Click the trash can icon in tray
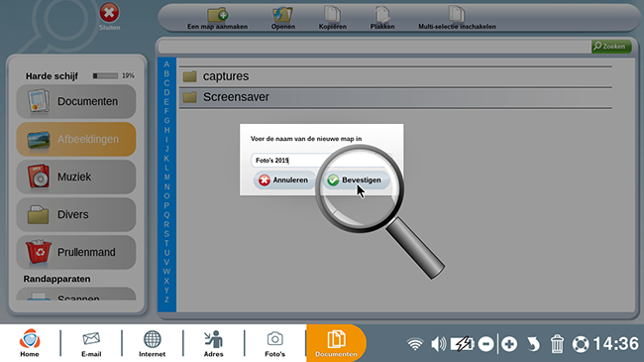This screenshot has height=362, width=644. click(x=557, y=344)
